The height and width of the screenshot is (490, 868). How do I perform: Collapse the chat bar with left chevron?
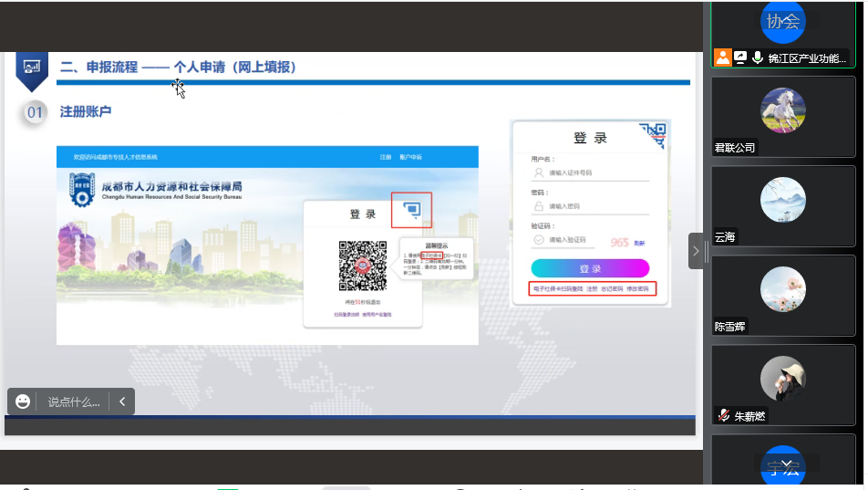tap(122, 401)
